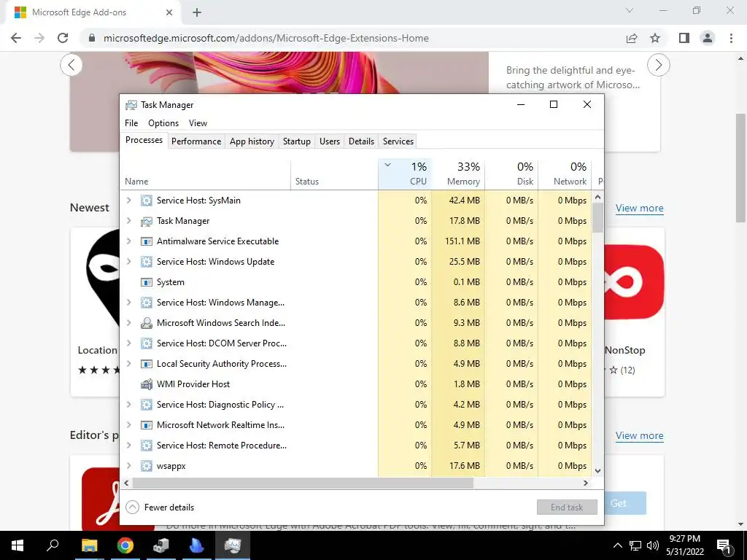
Task: Click the Fewer details circle arrow icon
Action: [133, 507]
